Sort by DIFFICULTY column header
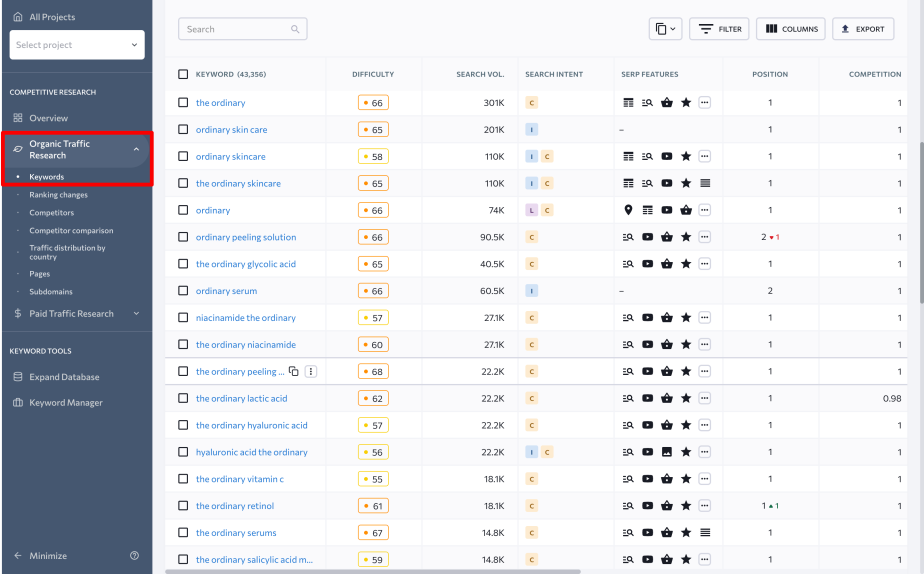This screenshot has height=574, width=924. tap(373, 74)
